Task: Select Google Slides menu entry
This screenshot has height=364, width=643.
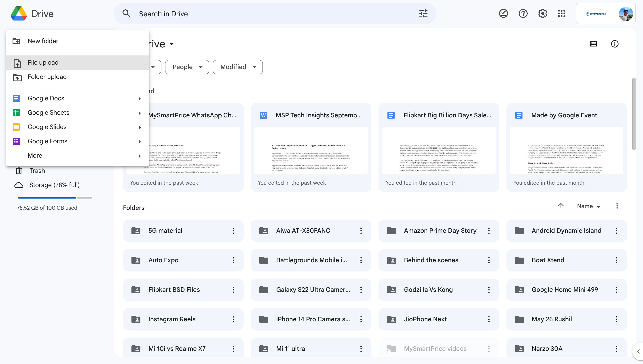Action: 78,127
